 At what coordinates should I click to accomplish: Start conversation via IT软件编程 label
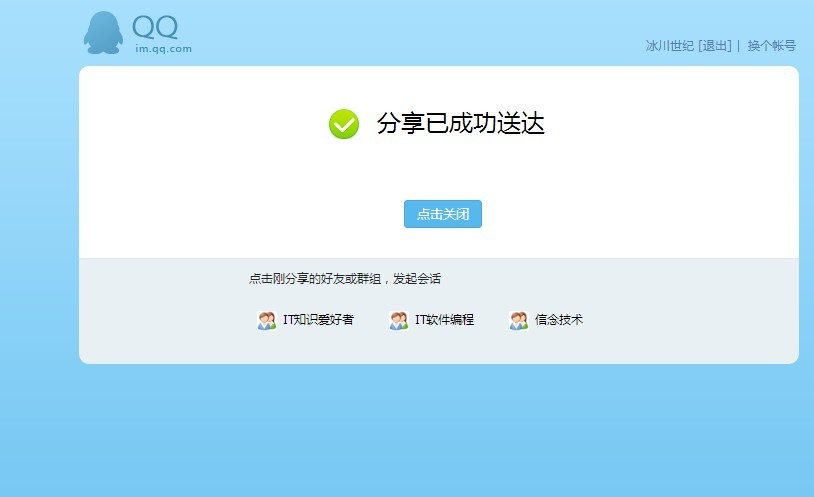[444, 320]
